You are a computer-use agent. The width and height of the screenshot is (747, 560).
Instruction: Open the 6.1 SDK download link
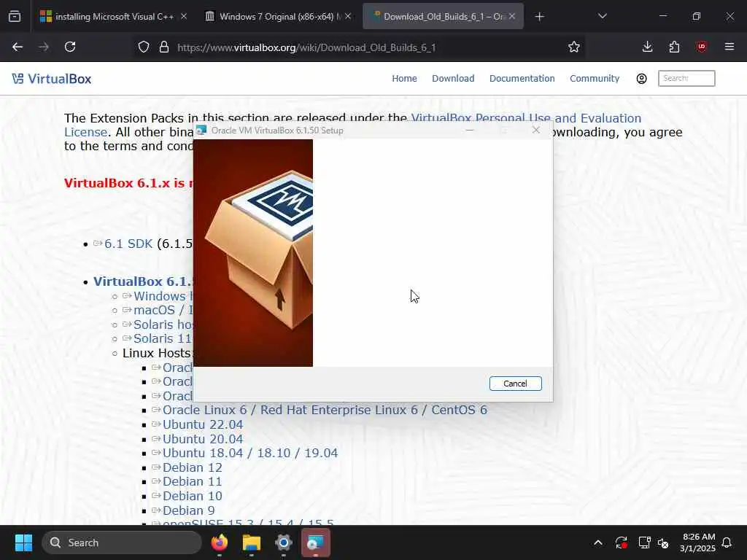coord(128,244)
